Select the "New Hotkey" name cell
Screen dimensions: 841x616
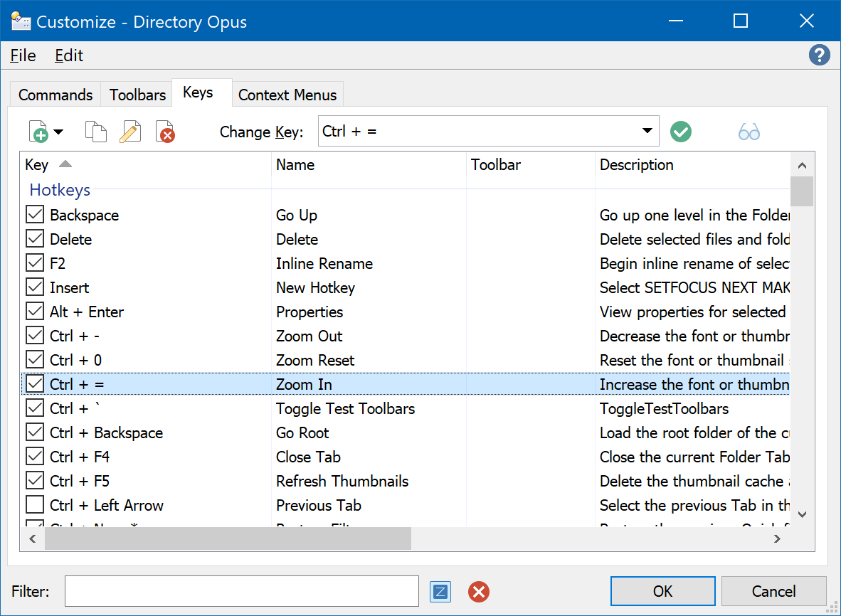click(x=315, y=287)
